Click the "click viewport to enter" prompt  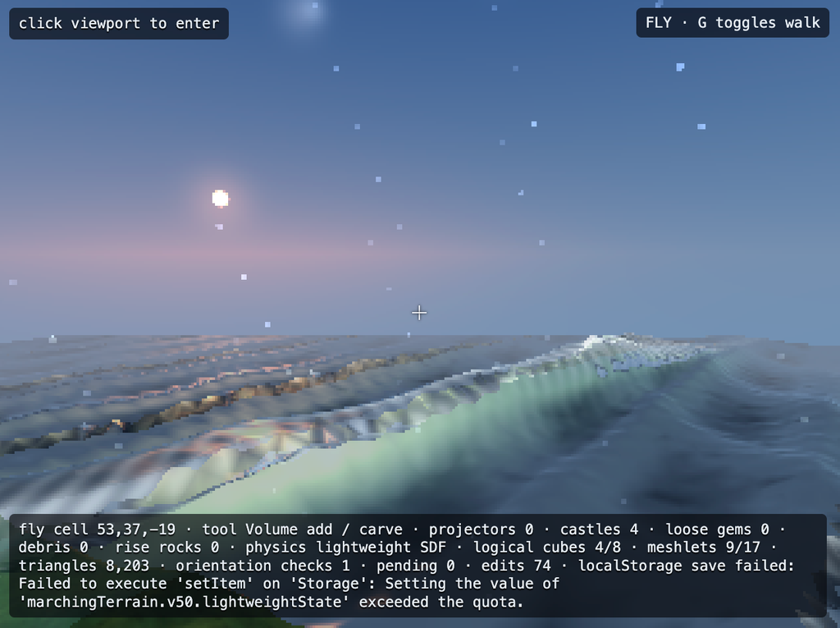tap(119, 24)
